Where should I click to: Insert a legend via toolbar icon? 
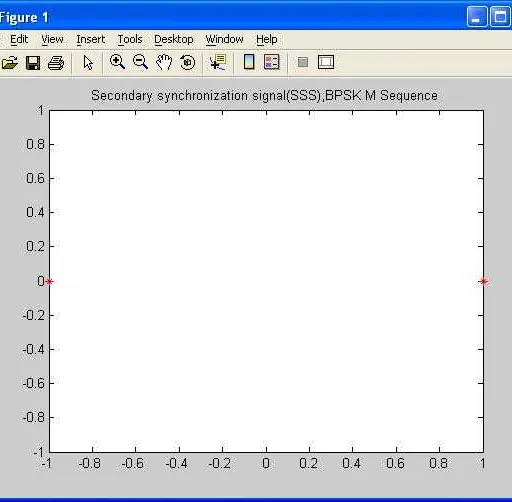[x=272, y=62]
